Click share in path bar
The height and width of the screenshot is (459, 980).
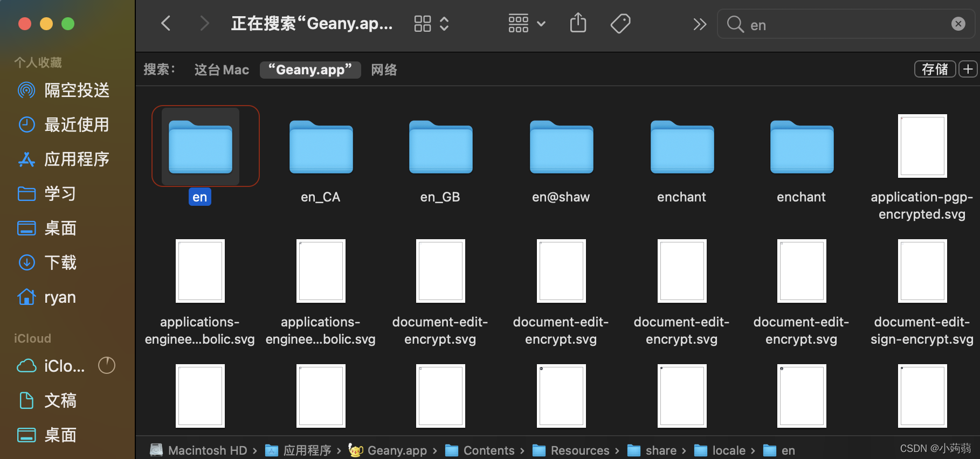[x=652, y=450]
